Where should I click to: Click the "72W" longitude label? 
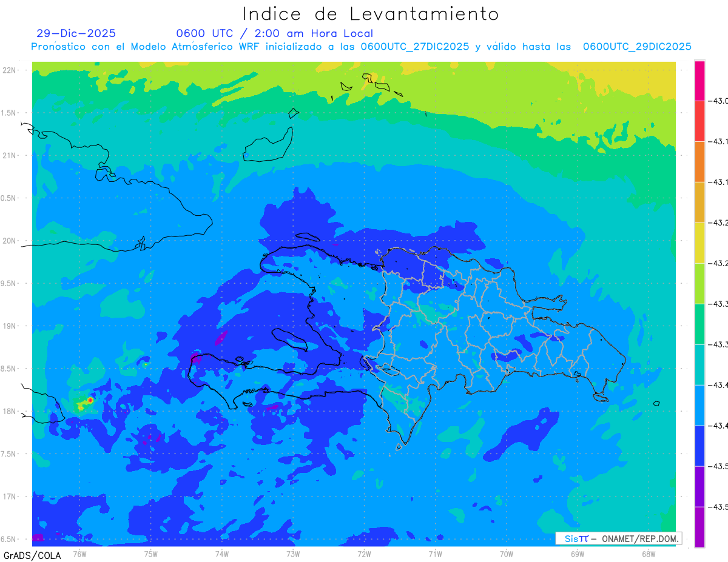[364, 554]
